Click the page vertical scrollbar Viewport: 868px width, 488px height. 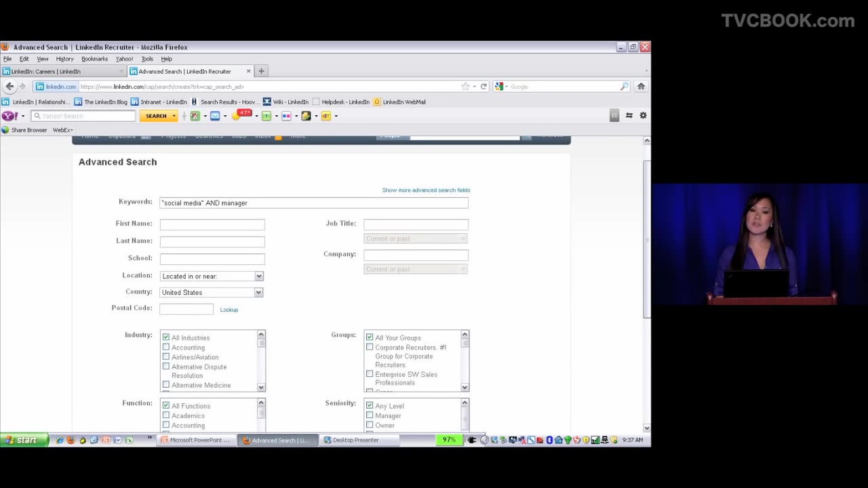646,239
